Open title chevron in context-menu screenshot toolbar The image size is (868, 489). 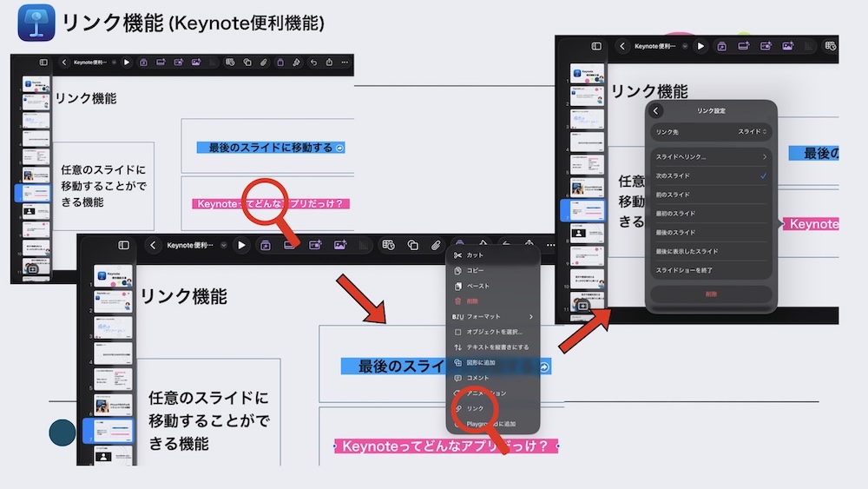point(223,245)
